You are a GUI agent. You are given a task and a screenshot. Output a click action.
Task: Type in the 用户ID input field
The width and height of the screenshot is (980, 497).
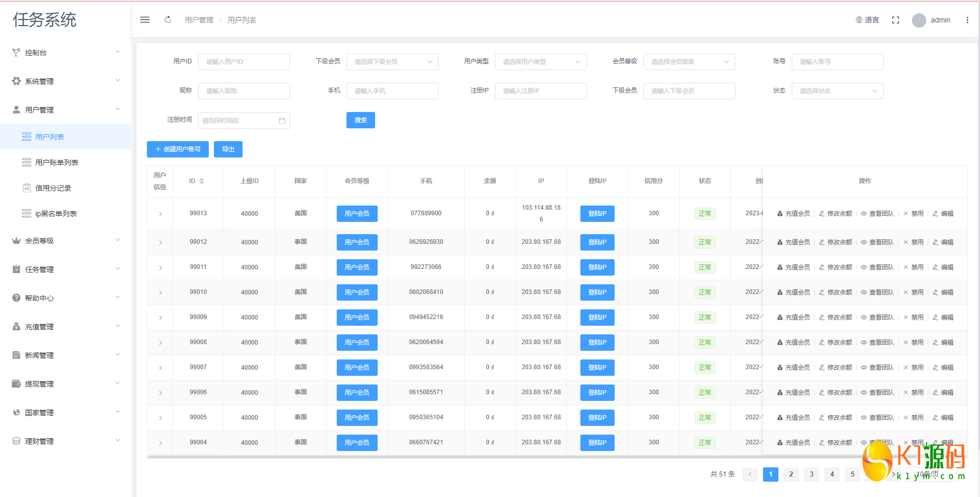pyautogui.click(x=244, y=62)
